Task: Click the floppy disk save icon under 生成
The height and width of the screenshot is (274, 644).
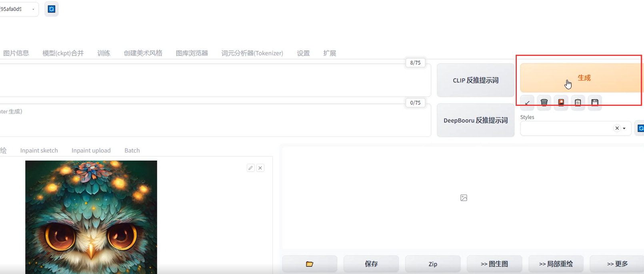Action: coord(595,103)
